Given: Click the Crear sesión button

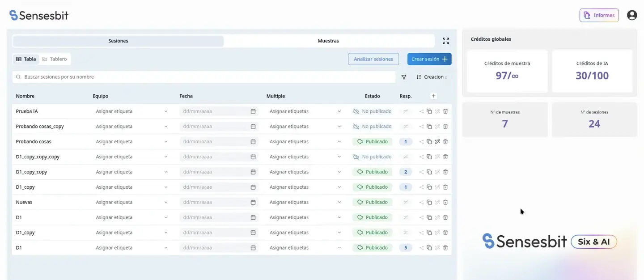Looking at the screenshot, I should click(429, 59).
